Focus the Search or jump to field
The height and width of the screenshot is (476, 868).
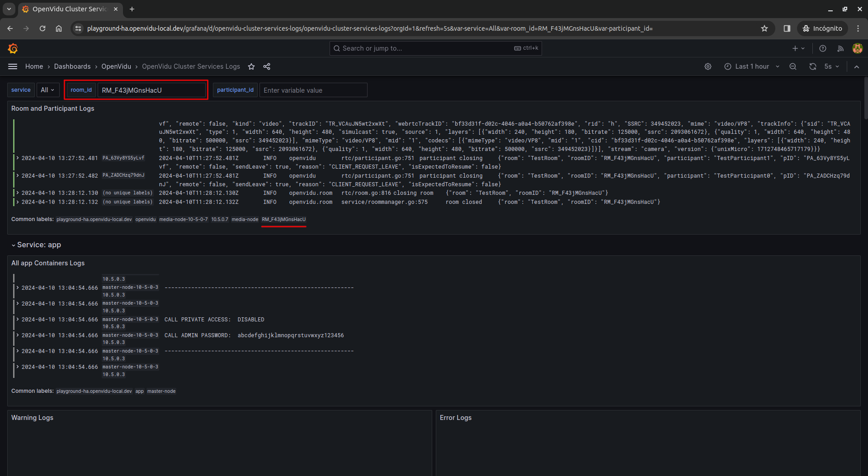pyautogui.click(x=425, y=48)
